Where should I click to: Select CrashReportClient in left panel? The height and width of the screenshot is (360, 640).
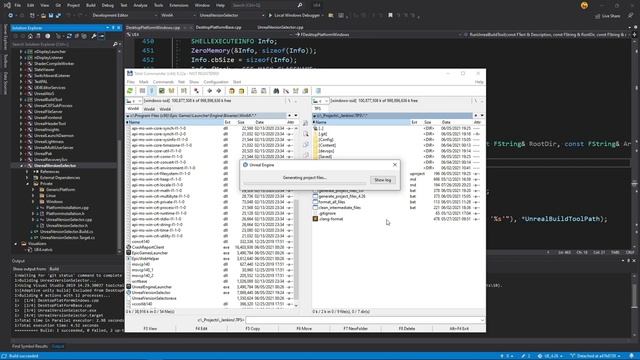tap(148, 247)
